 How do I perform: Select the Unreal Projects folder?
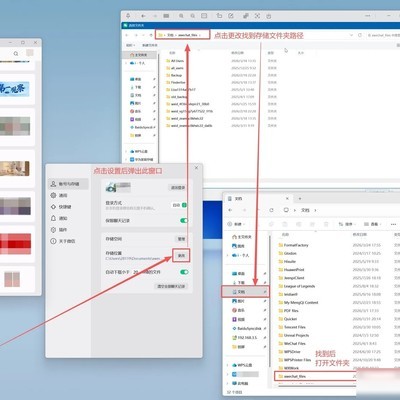tap(294, 335)
